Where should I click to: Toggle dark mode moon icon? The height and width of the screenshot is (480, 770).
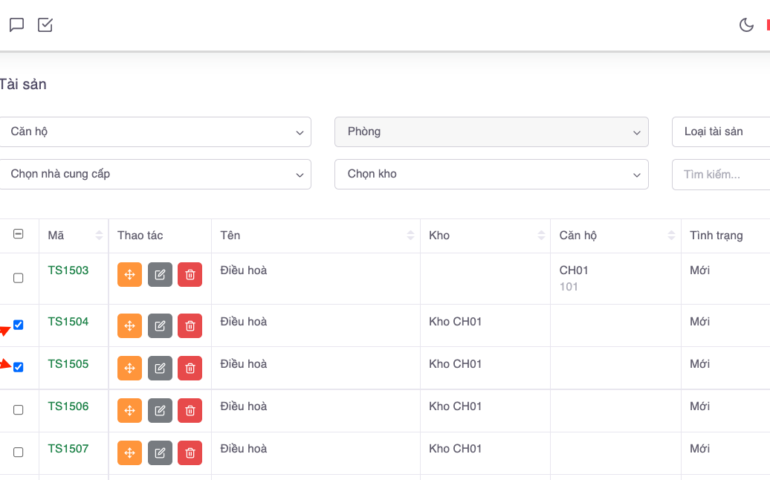pyautogui.click(x=746, y=25)
